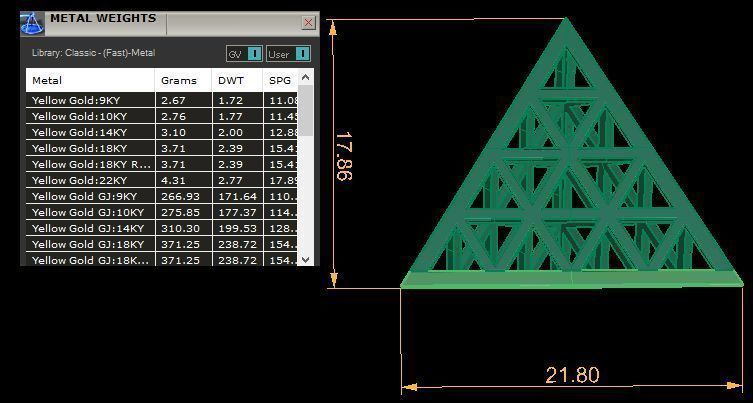
Task: Click the table scroll-up arrow
Action: tap(306, 77)
